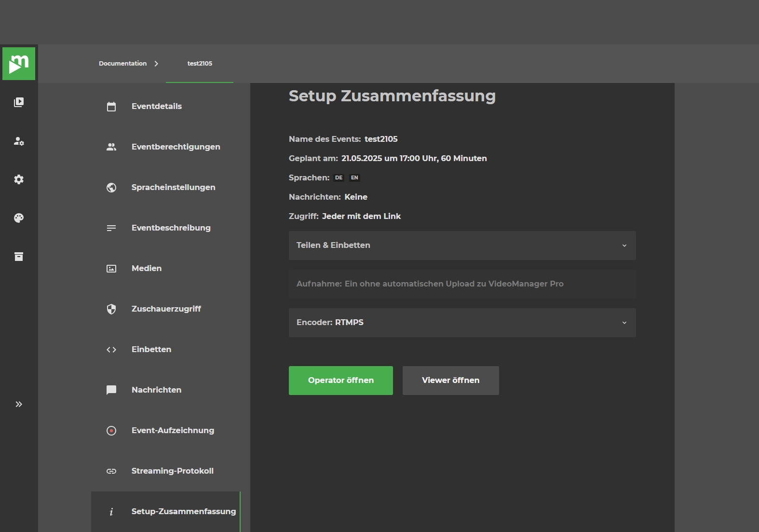The image size is (759, 532).
Task: Go to Event-Aufzeichnung
Action: click(x=166, y=431)
